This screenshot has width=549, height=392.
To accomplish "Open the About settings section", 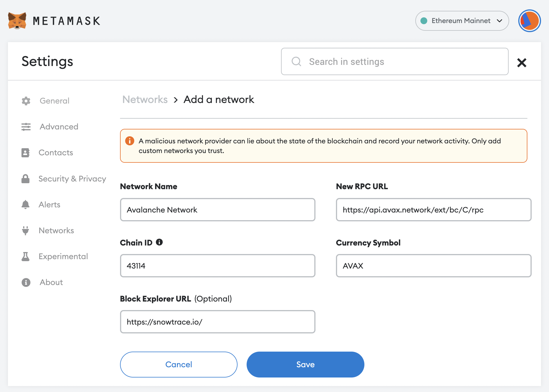I will 51,282.
